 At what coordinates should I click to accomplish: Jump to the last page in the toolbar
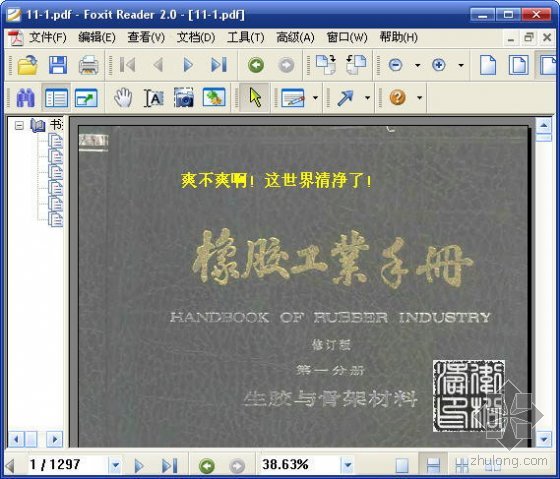click(219, 65)
